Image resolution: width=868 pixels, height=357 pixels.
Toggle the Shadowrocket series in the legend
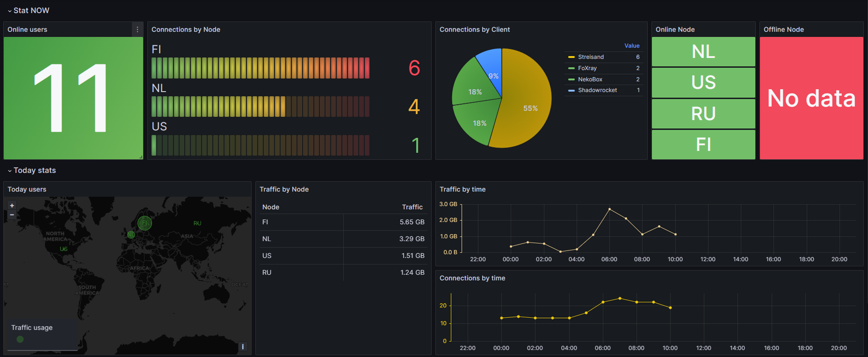pyautogui.click(x=598, y=90)
